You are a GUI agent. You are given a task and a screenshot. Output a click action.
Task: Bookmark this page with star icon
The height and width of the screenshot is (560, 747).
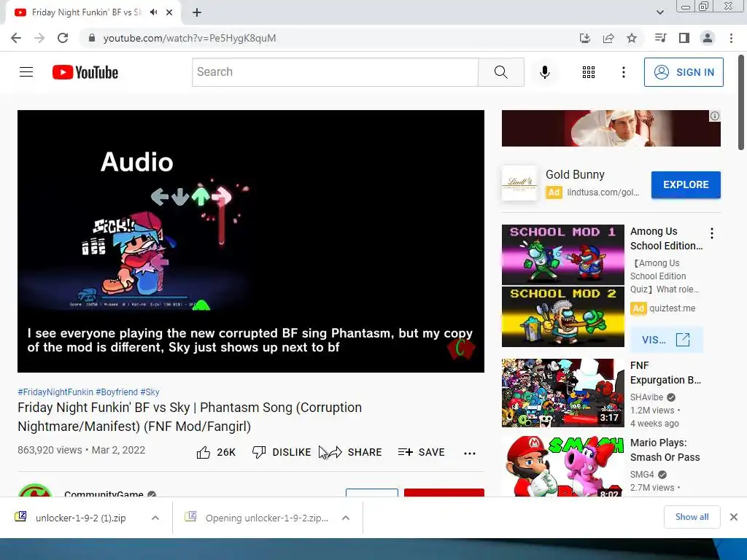(632, 38)
